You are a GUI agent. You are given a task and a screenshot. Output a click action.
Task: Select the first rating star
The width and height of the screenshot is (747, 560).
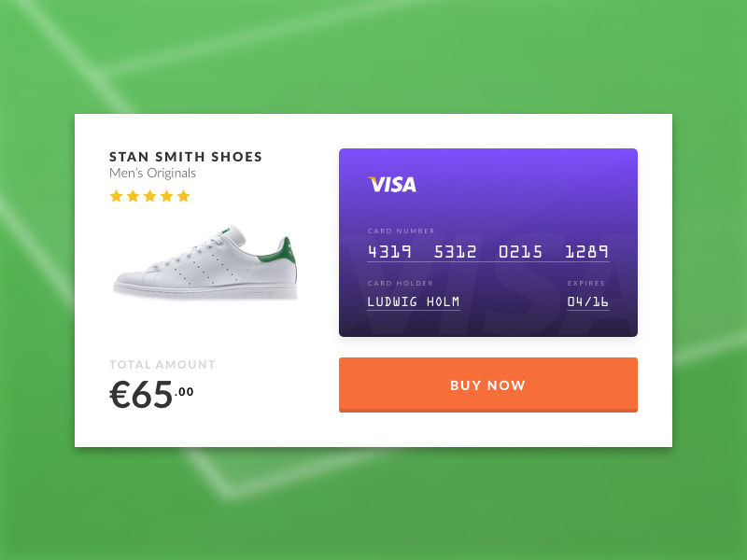pyautogui.click(x=118, y=196)
